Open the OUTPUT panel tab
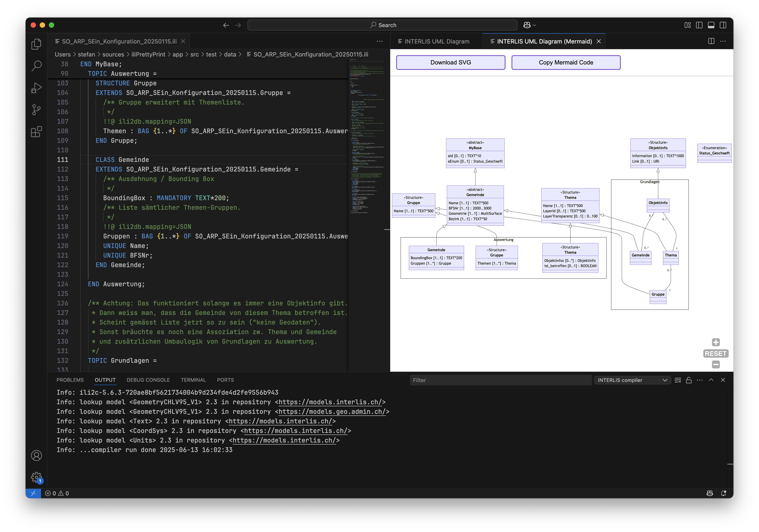This screenshot has height=532, width=759. pos(105,380)
